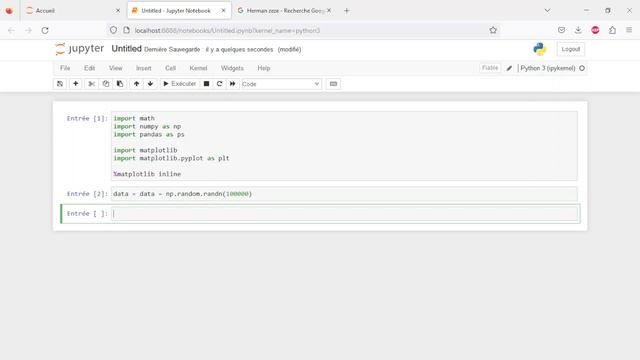The image size is (640, 360).
Task: Open the extensions puzzle icon
Action: pyautogui.click(x=613, y=30)
